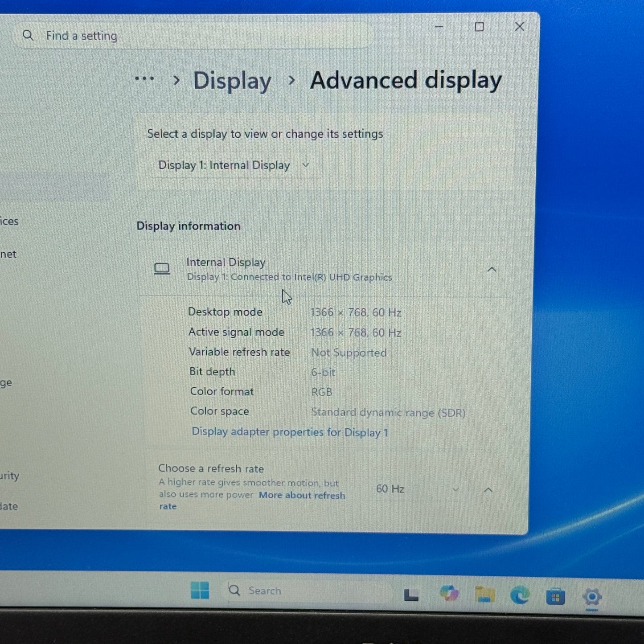The width and height of the screenshot is (644, 644).
Task: Click the Not Supported variable refresh value
Action: [x=349, y=353]
